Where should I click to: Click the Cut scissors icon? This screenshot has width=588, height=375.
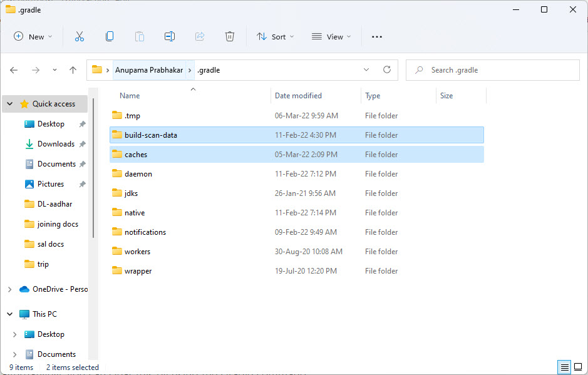(80, 36)
